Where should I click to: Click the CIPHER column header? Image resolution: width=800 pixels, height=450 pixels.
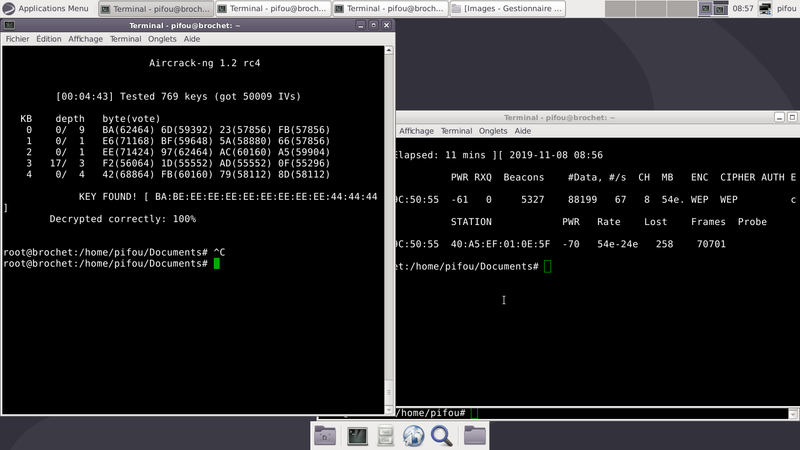tap(737, 178)
